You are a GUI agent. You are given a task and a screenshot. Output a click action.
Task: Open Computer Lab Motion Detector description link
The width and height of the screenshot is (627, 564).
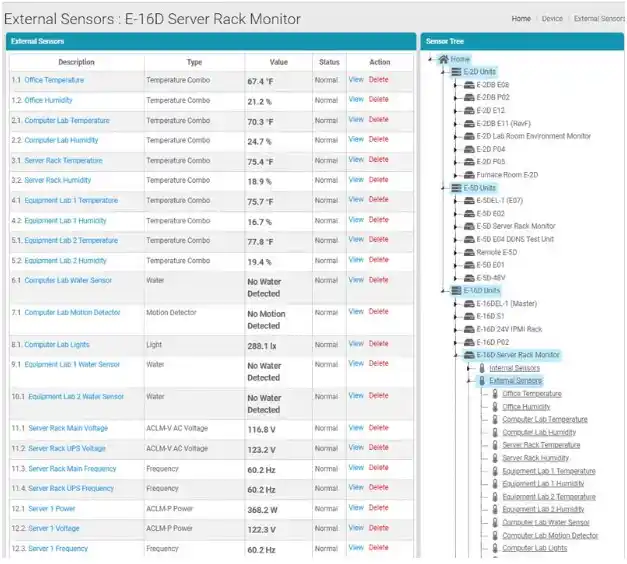72,313
